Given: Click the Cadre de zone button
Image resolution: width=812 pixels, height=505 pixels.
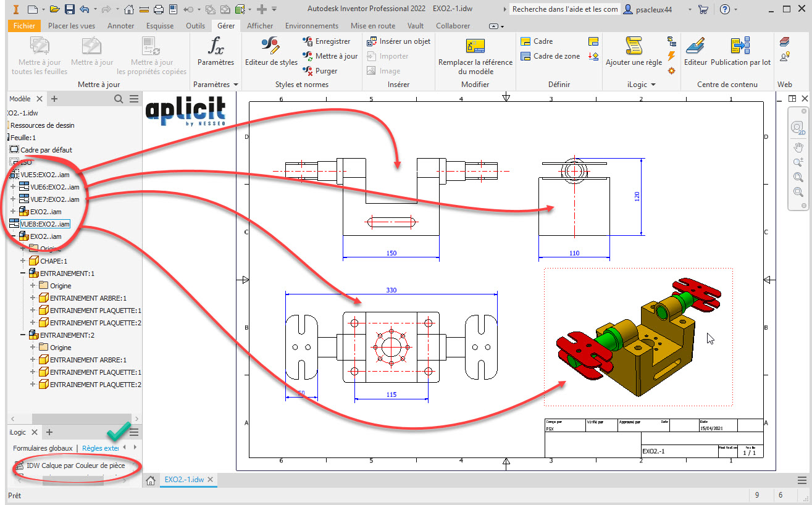Looking at the screenshot, I should (x=550, y=56).
